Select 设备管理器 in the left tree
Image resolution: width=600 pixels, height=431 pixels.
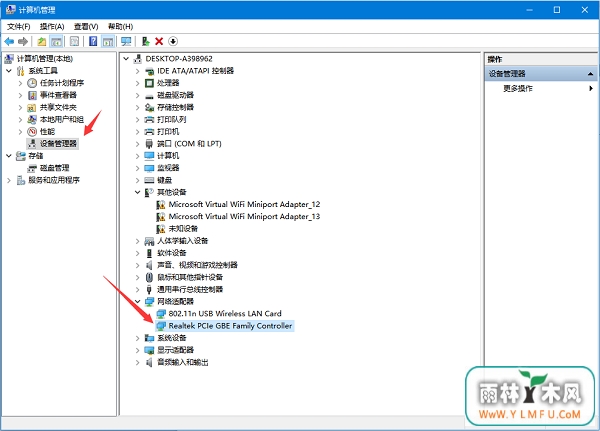point(58,144)
